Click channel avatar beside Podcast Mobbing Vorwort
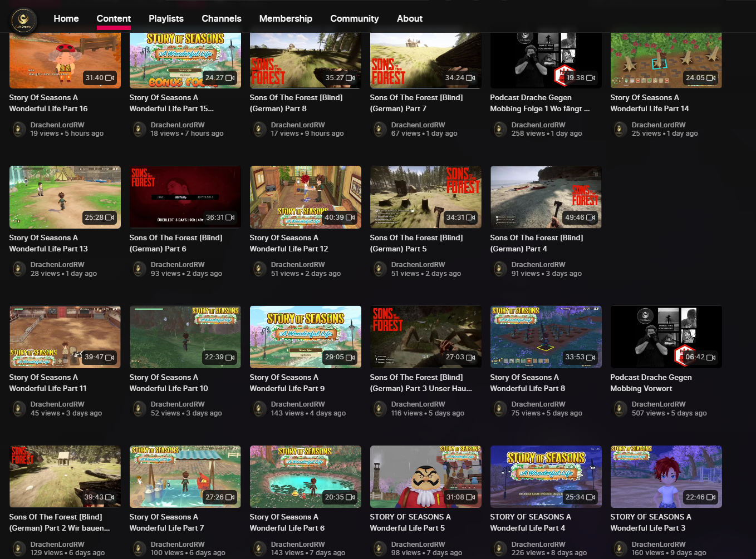Image resolution: width=756 pixels, height=559 pixels. point(620,409)
